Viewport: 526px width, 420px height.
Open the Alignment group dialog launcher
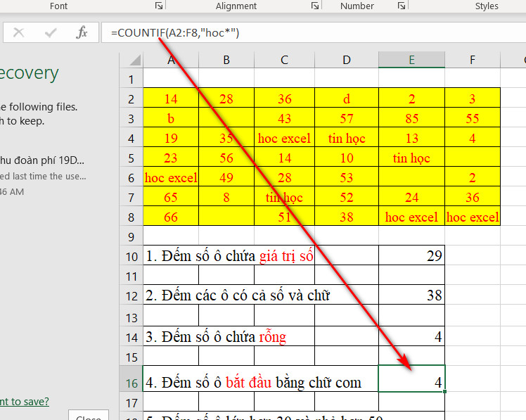(314, 6)
